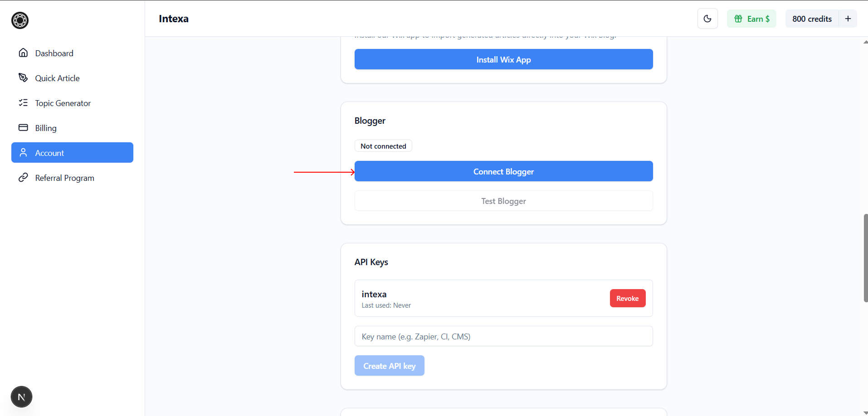Click the Earn $ gift button

(751, 19)
